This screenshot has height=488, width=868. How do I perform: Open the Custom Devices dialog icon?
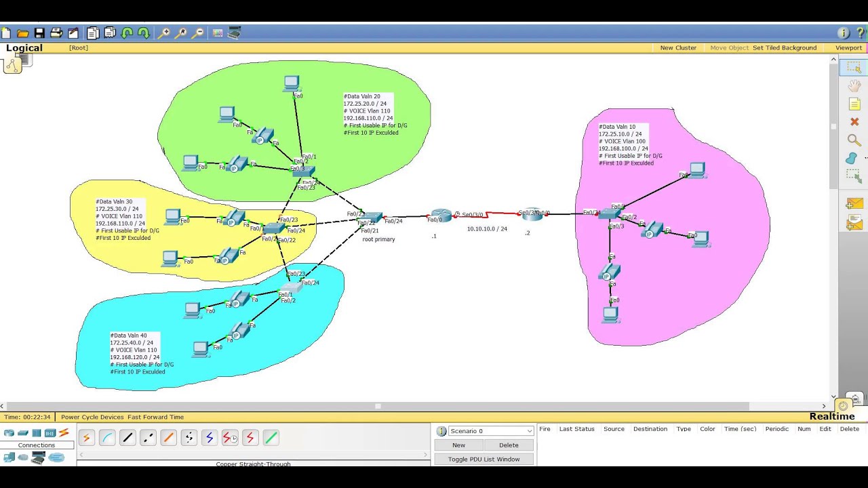pos(235,33)
